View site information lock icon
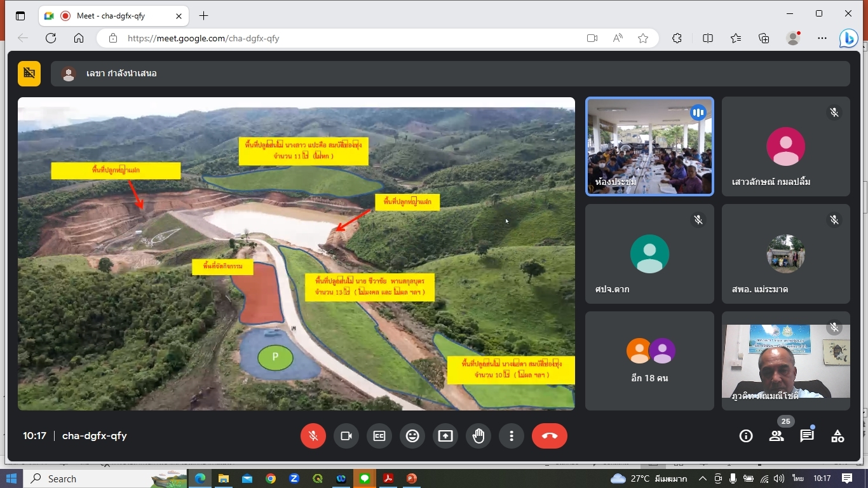The width and height of the screenshot is (868, 488). pos(113,38)
